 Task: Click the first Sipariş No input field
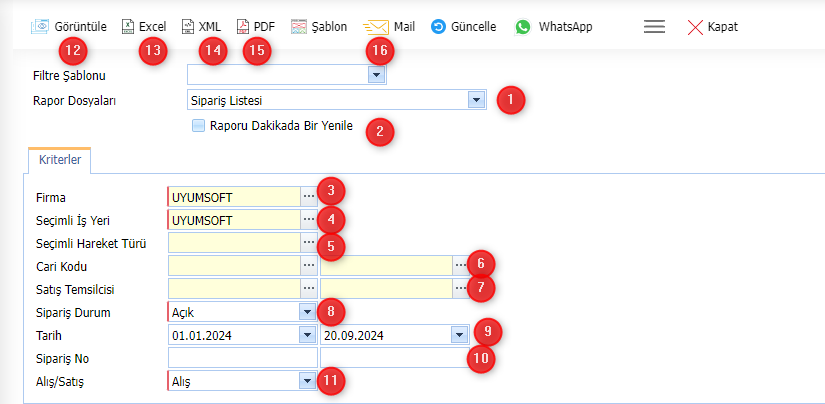(x=243, y=358)
